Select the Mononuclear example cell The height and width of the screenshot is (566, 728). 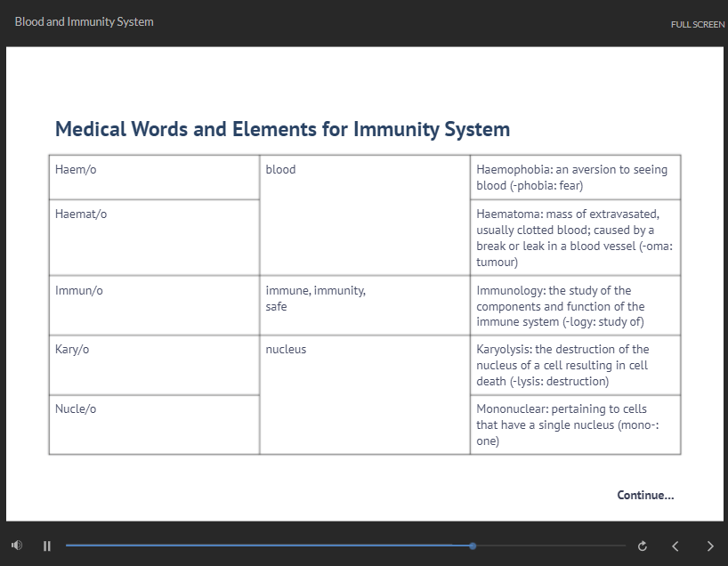point(574,424)
